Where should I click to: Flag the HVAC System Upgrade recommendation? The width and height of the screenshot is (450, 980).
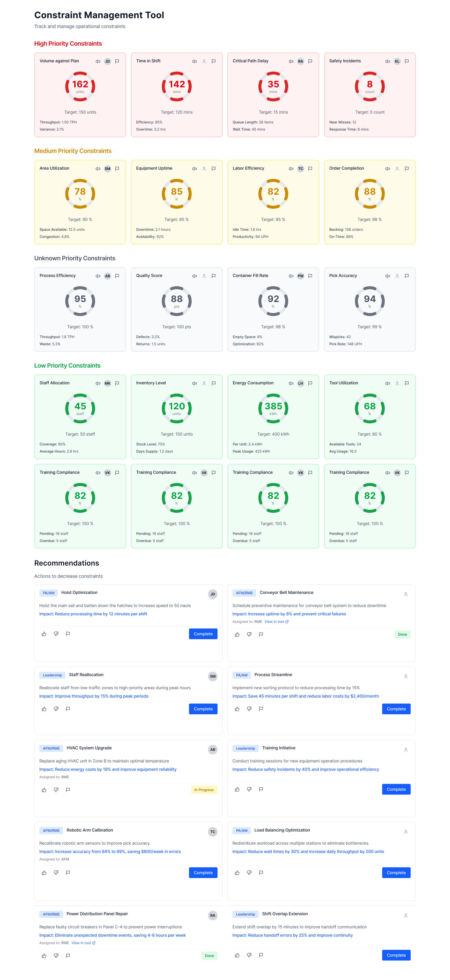(68, 790)
